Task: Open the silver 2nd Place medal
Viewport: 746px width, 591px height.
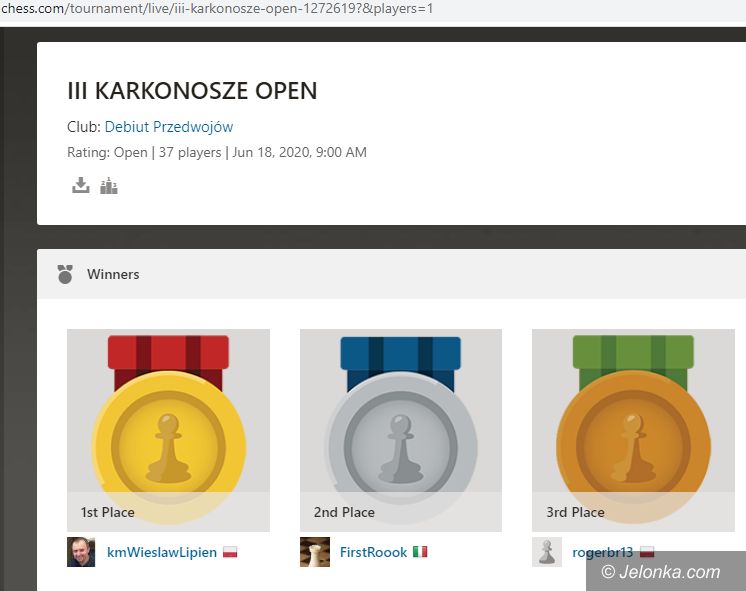Action: pyautogui.click(x=401, y=430)
